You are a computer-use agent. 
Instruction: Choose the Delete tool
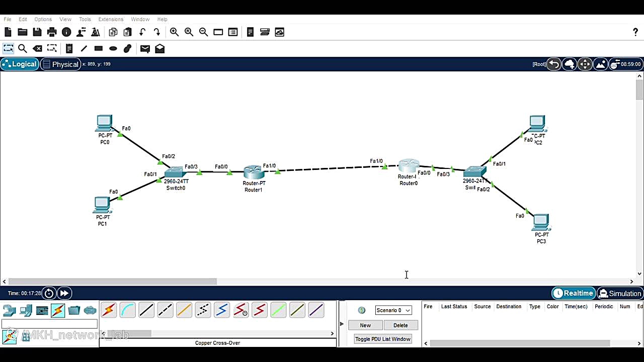click(37, 49)
